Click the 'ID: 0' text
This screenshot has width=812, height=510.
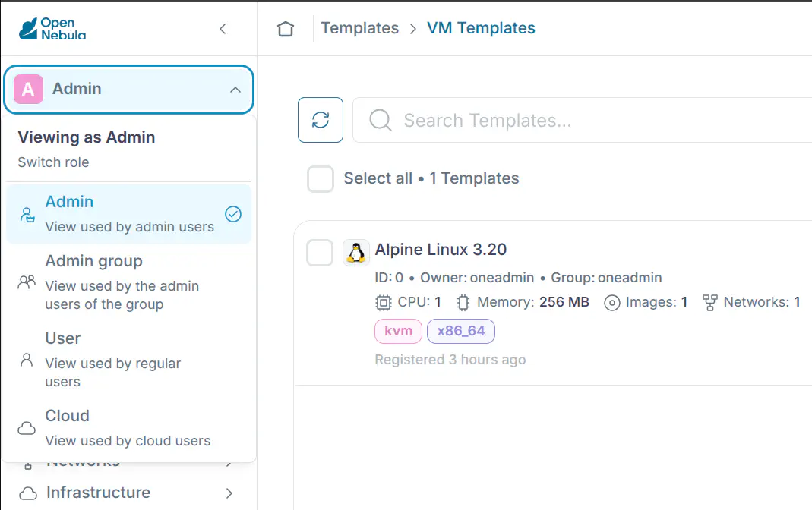point(389,278)
